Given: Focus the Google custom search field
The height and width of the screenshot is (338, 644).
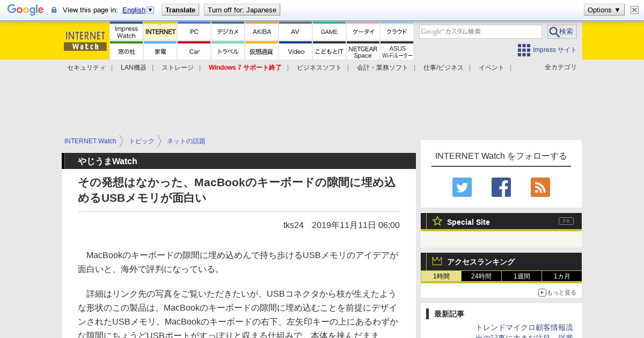Looking at the screenshot, I should coord(480,32).
